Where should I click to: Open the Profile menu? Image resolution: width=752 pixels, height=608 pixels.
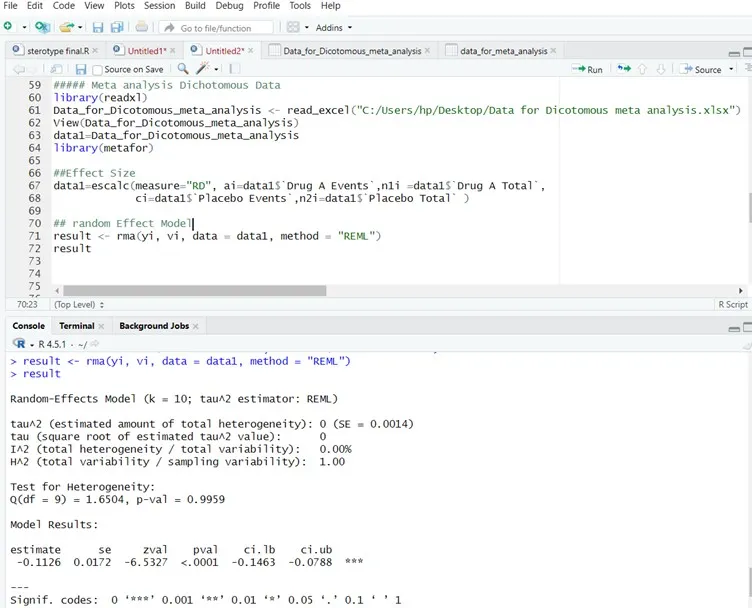pyautogui.click(x=266, y=6)
